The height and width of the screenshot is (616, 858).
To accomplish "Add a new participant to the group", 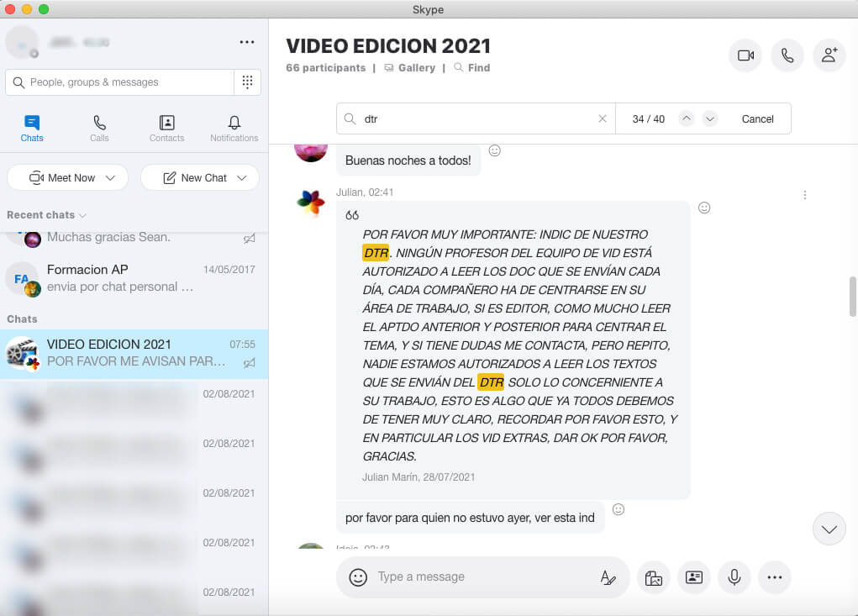I will [829, 55].
